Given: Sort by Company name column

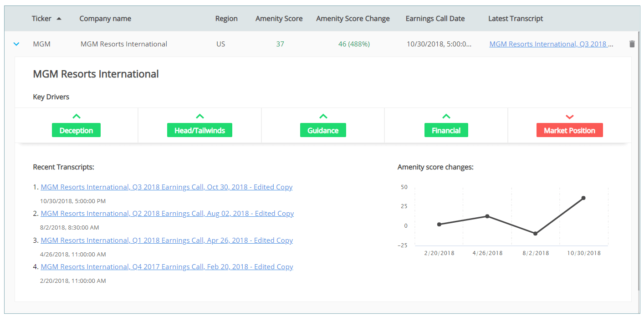Looking at the screenshot, I should (105, 19).
